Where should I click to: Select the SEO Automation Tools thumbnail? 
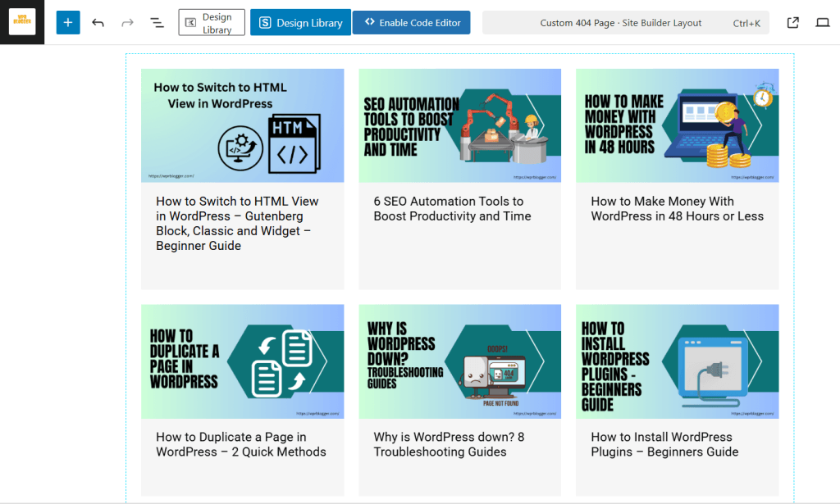click(x=460, y=125)
